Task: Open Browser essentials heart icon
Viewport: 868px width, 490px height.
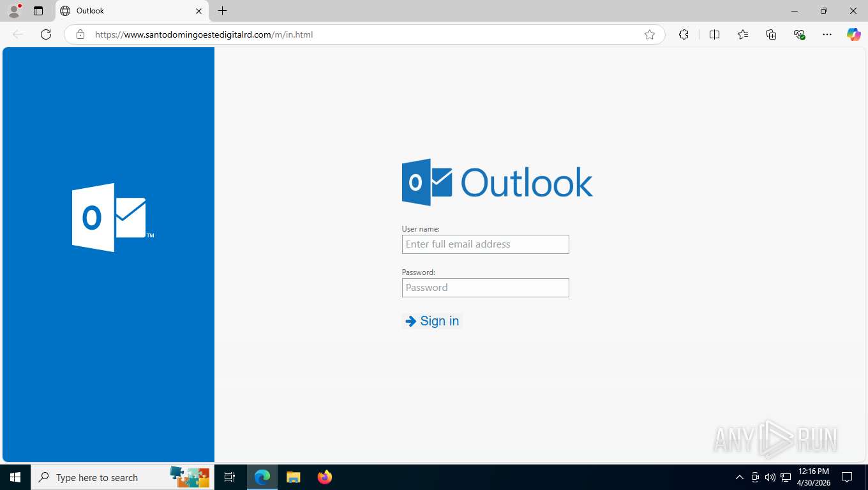Action: click(x=799, y=34)
